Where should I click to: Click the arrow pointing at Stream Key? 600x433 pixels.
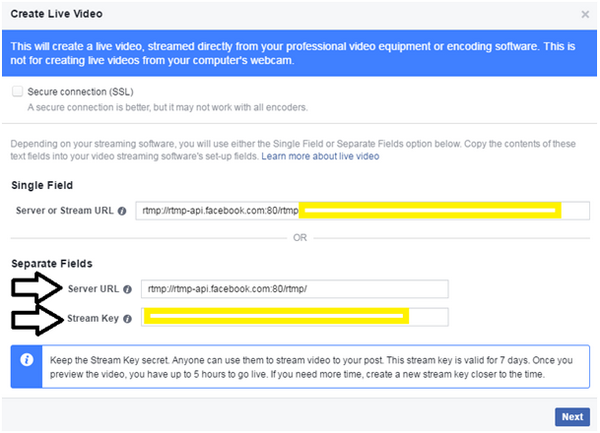(36, 320)
